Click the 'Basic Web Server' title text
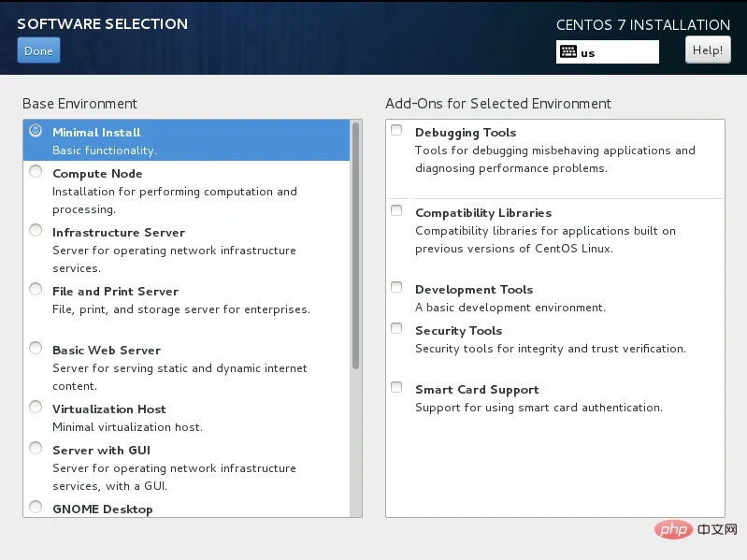The image size is (747, 560). coord(107,351)
